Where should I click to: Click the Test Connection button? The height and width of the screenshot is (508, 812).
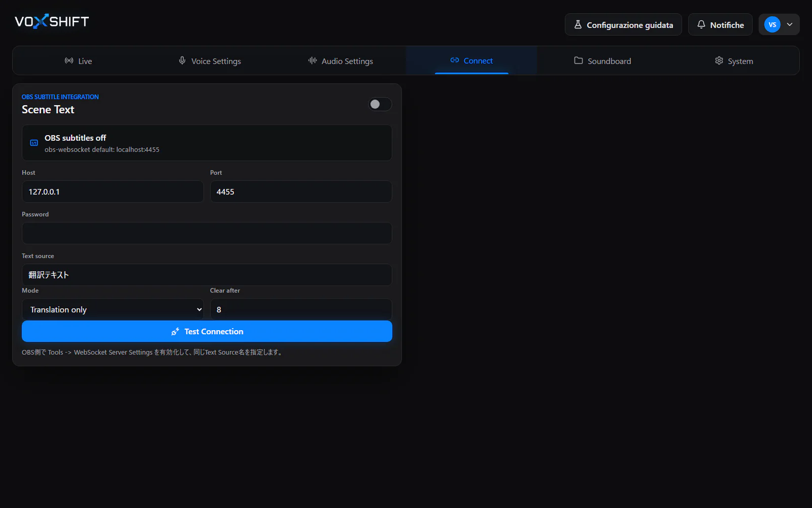click(207, 331)
